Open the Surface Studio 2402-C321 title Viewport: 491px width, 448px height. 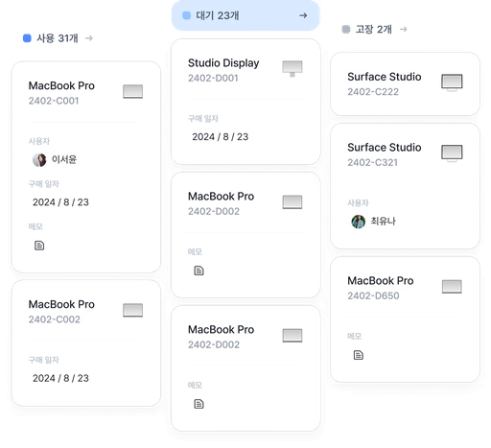[x=385, y=148]
